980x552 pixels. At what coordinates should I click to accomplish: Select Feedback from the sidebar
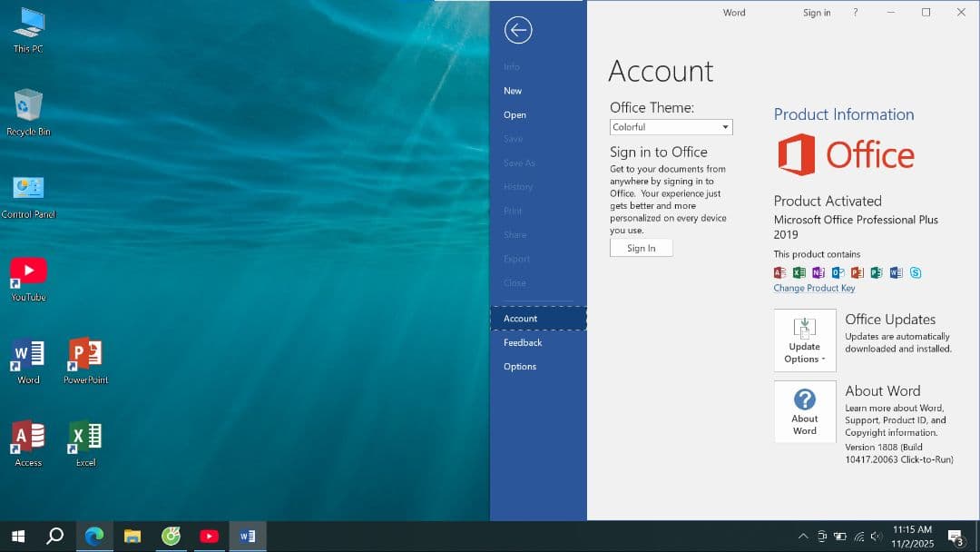click(x=523, y=342)
